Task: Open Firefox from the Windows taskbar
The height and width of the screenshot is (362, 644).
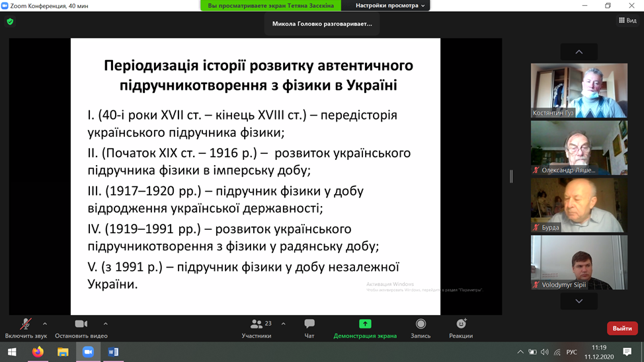Action: point(38,352)
